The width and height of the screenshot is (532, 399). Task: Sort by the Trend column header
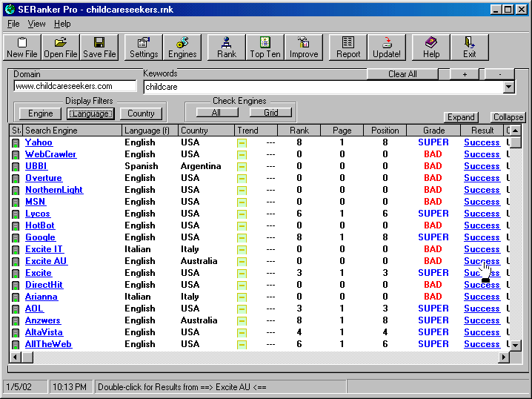click(256, 131)
